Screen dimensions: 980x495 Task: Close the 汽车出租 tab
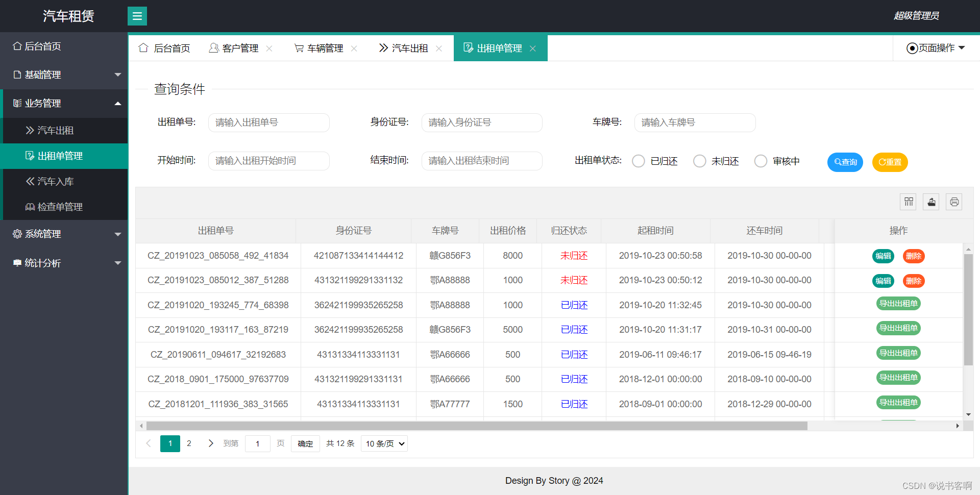click(439, 48)
